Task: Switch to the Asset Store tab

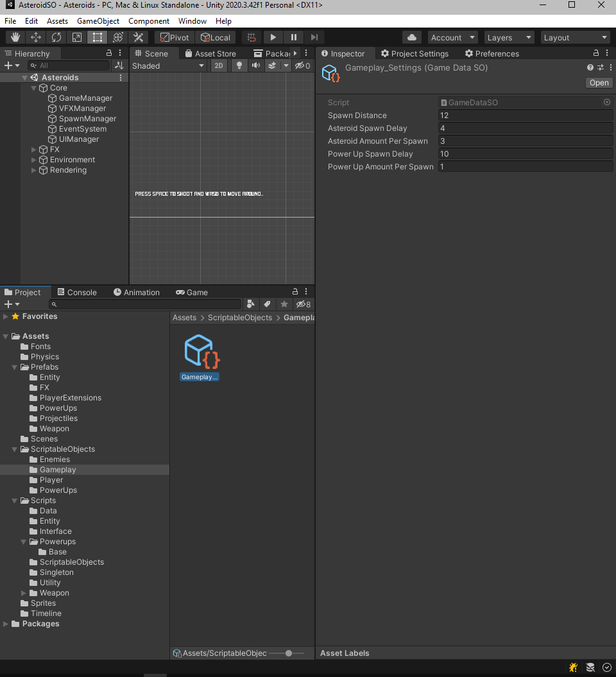Action: pos(210,53)
